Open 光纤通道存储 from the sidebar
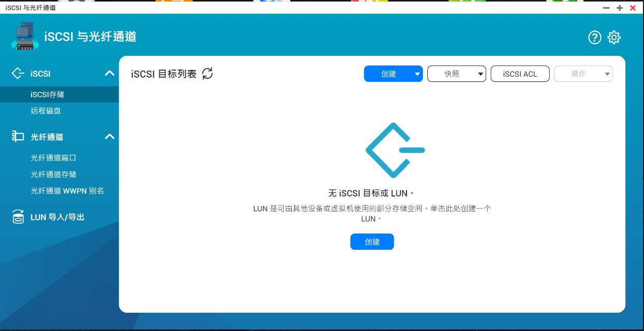This screenshot has height=331, width=644. tap(53, 174)
